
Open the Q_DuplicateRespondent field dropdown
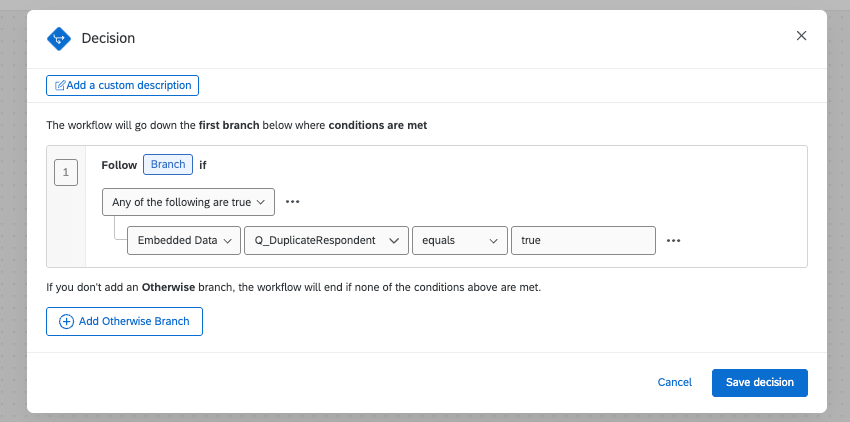pos(326,241)
